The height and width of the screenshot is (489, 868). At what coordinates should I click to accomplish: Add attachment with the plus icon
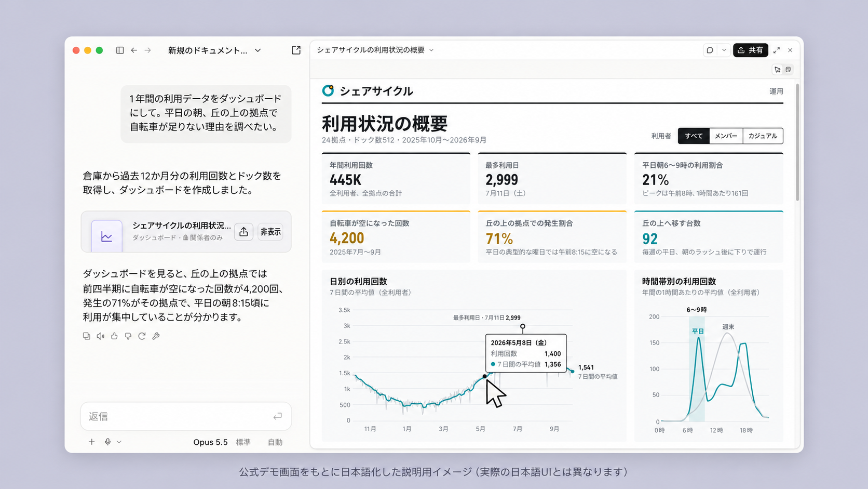[x=91, y=442]
